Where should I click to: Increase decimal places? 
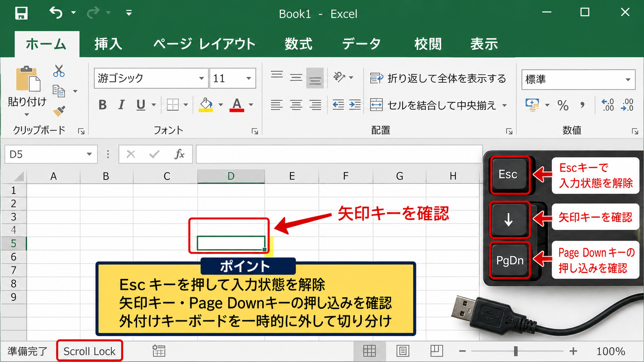tap(608, 105)
